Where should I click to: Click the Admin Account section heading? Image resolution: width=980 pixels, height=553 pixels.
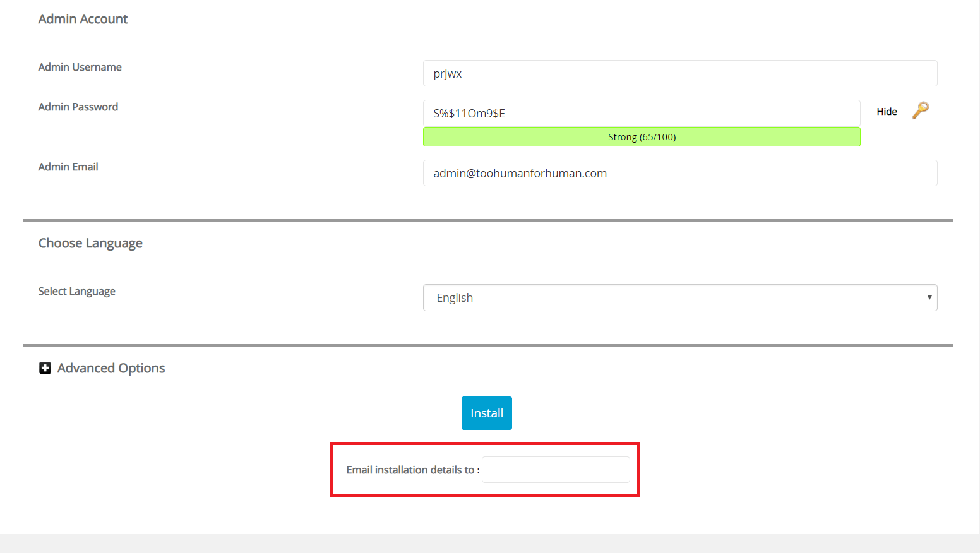tap(83, 20)
